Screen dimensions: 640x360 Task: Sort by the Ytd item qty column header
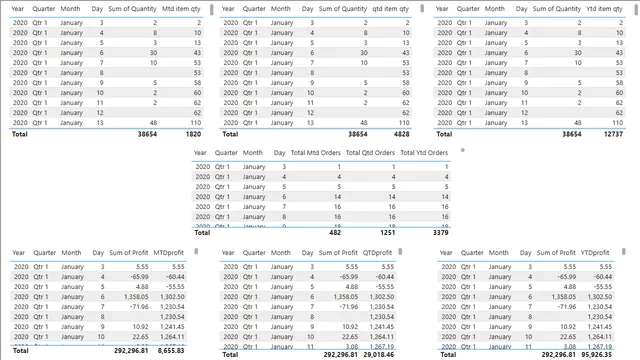tap(604, 9)
